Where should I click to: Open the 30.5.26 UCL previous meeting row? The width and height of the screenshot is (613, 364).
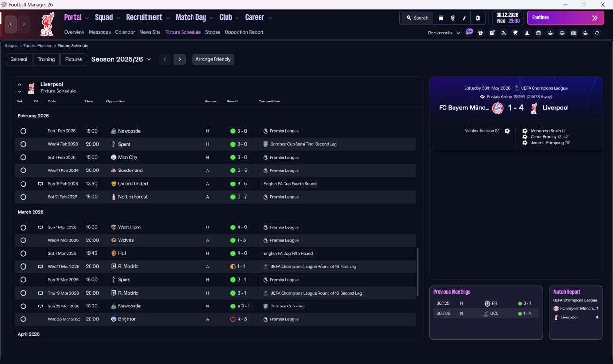(486, 314)
